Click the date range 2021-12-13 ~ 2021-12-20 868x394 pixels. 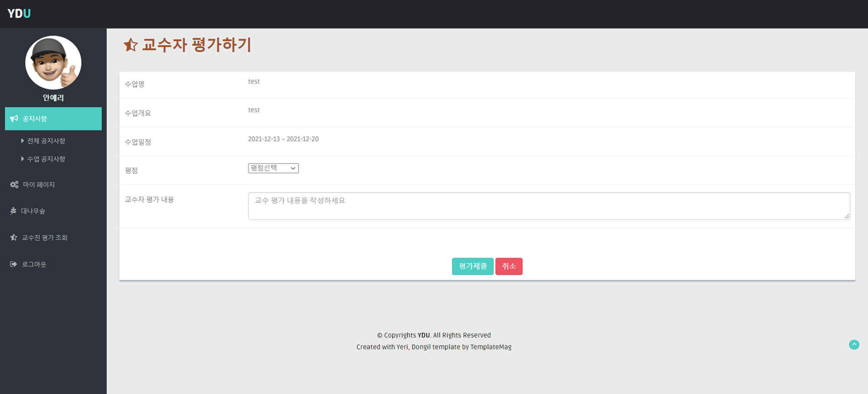[x=283, y=139]
